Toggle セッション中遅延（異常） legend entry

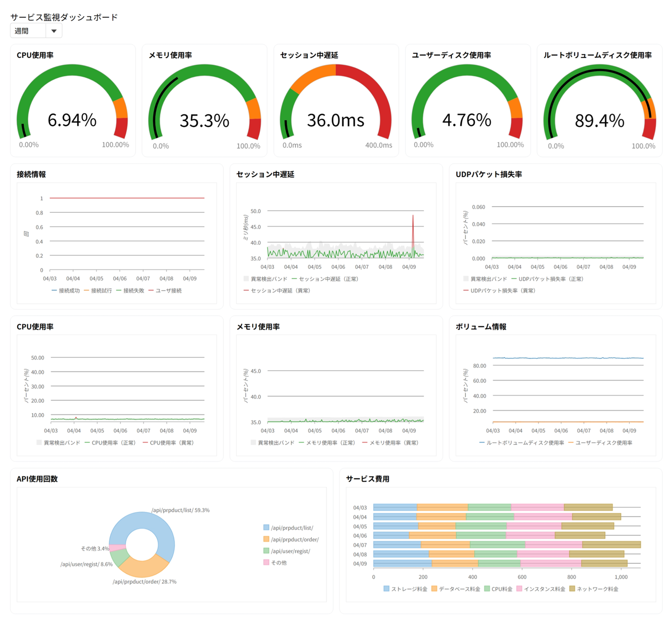point(277,291)
